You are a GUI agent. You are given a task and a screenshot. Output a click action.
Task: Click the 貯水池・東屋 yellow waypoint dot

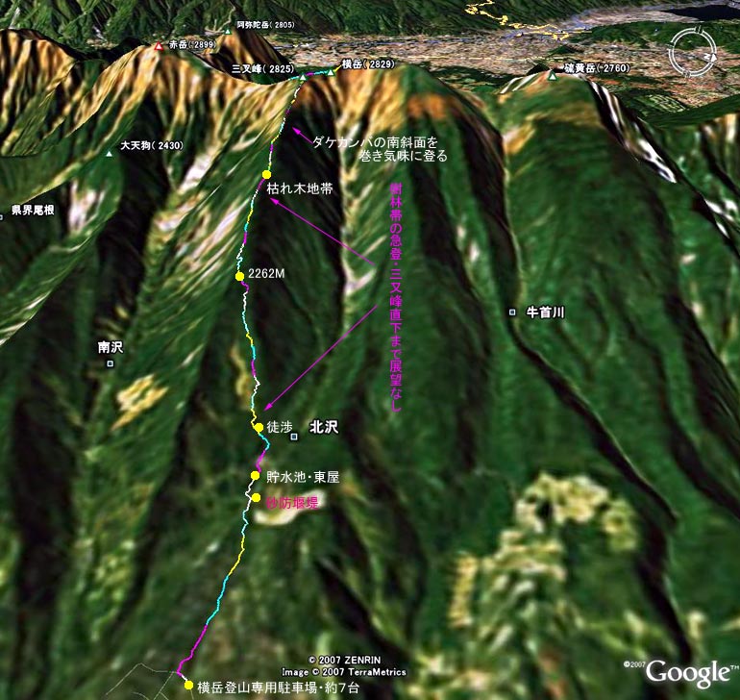[x=255, y=476]
